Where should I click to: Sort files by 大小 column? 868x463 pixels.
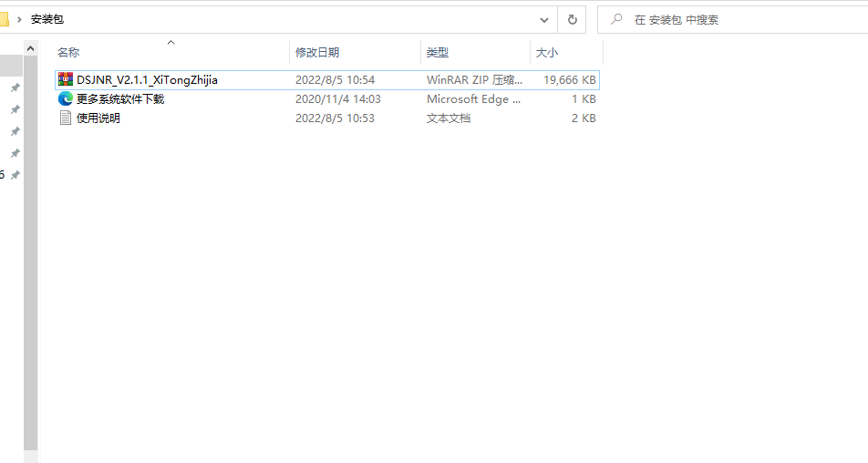tap(547, 53)
